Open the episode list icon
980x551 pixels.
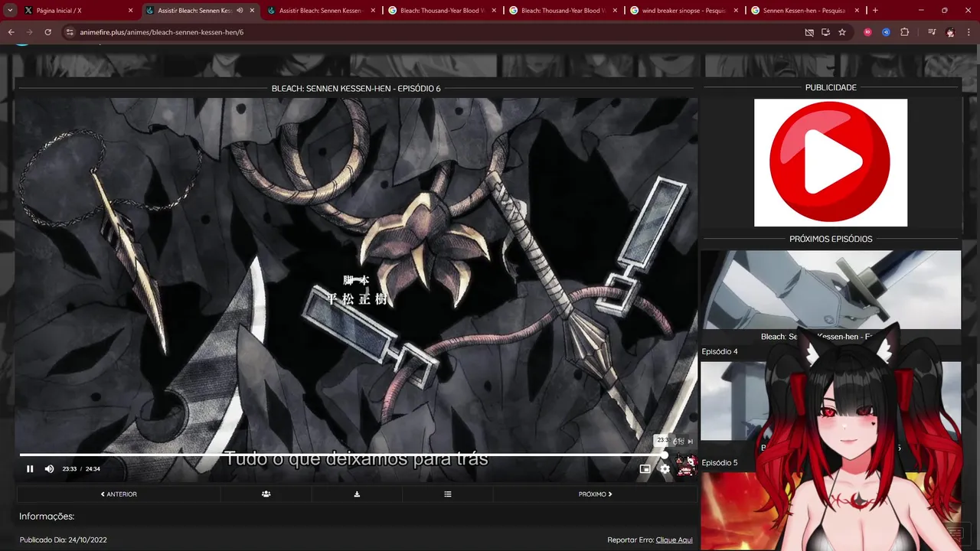(x=448, y=494)
